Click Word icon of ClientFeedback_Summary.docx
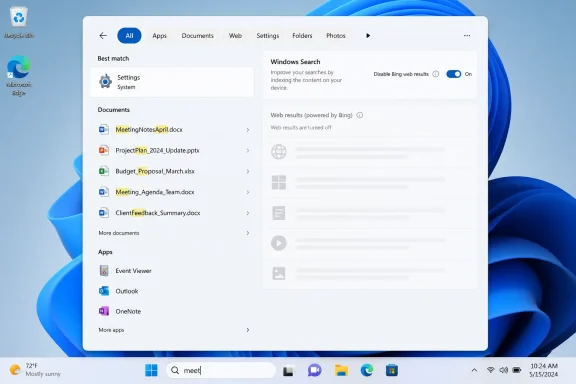 (x=104, y=213)
